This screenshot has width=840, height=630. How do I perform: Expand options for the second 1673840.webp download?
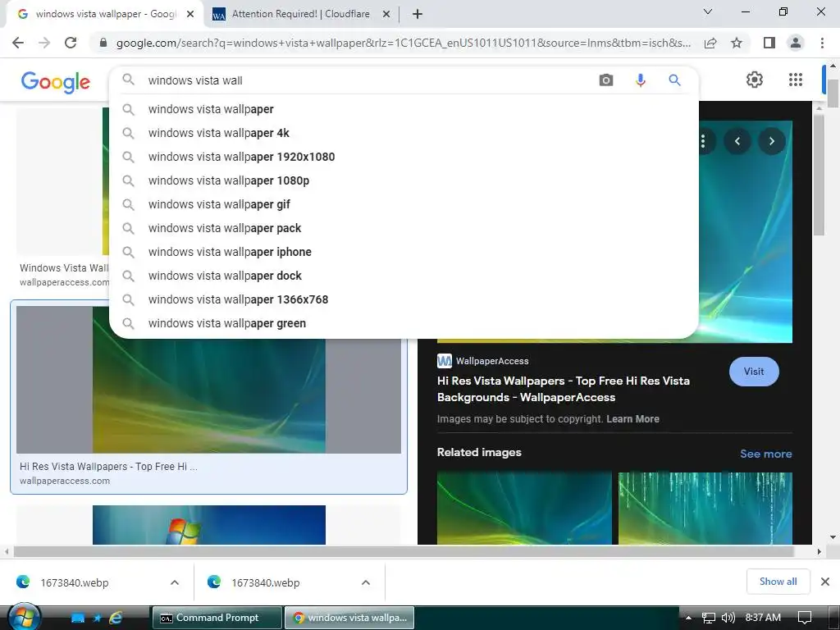pyautogui.click(x=366, y=582)
